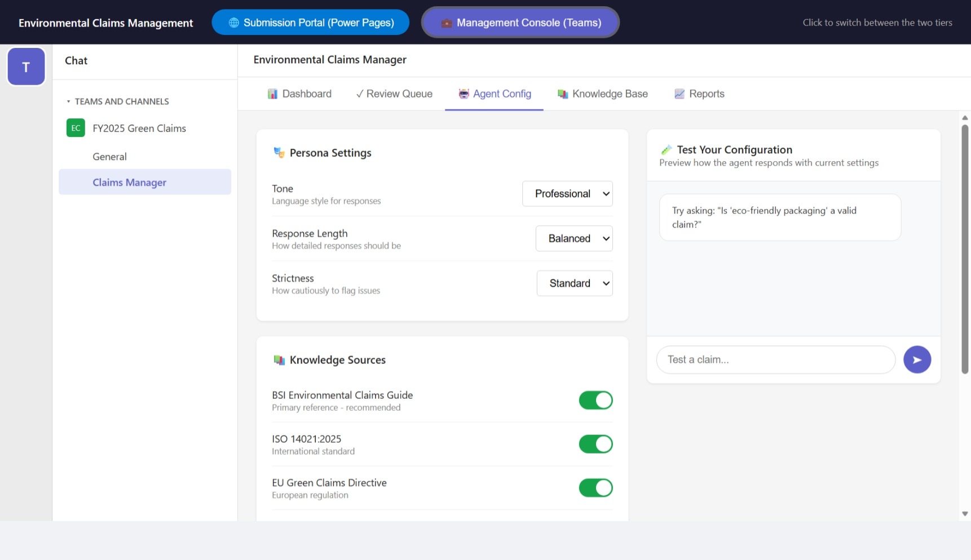Image resolution: width=971 pixels, height=560 pixels.
Task: Click the vertical scrollbar thumb on right
Action: click(x=964, y=248)
